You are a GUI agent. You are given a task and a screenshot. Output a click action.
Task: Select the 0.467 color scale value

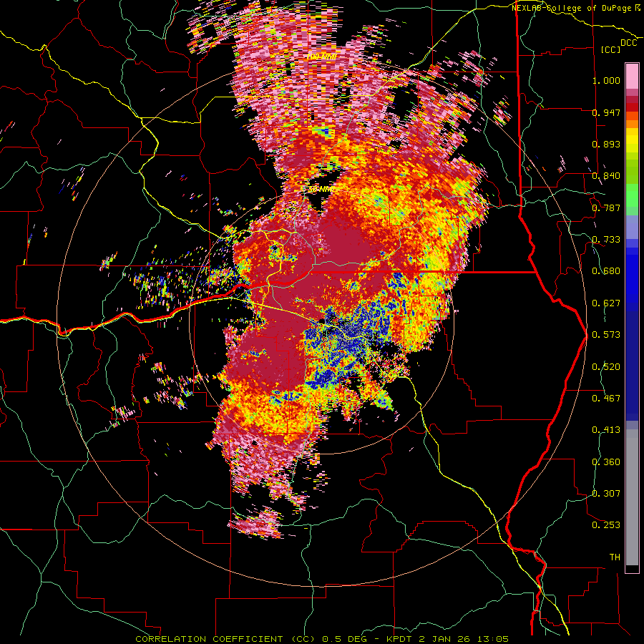(606, 398)
